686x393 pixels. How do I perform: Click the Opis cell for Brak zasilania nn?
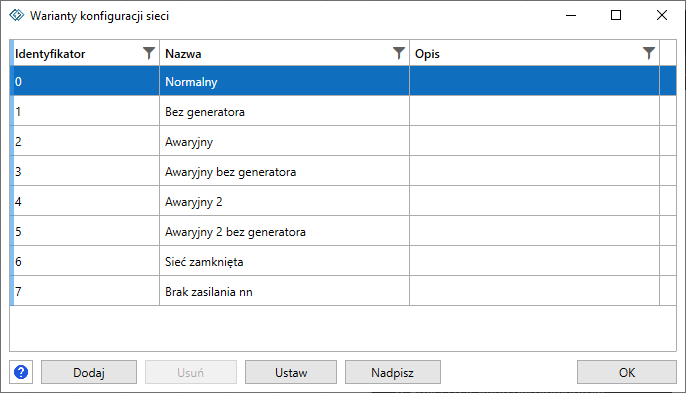click(534, 291)
